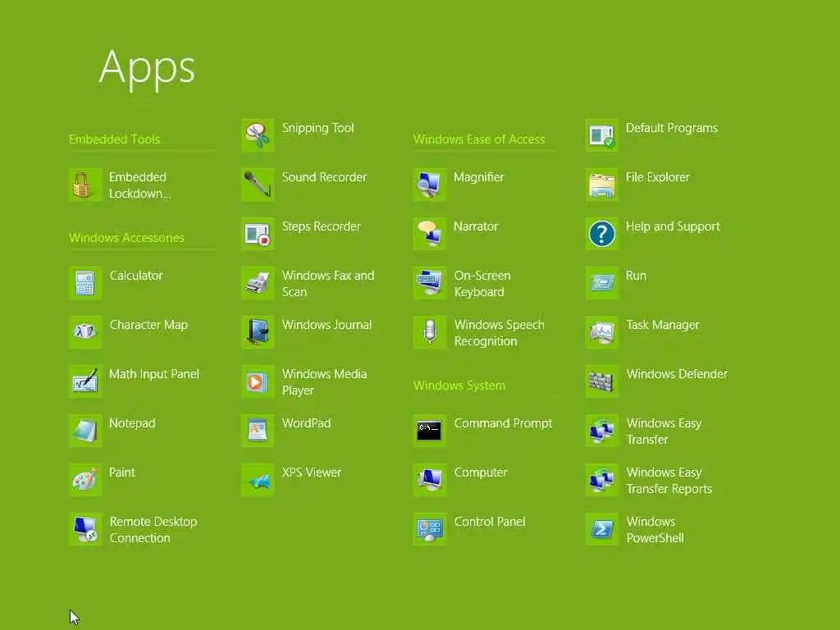The height and width of the screenshot is (630, 840).
Task: Click the Character Map label
Action: tap(149, 325)
